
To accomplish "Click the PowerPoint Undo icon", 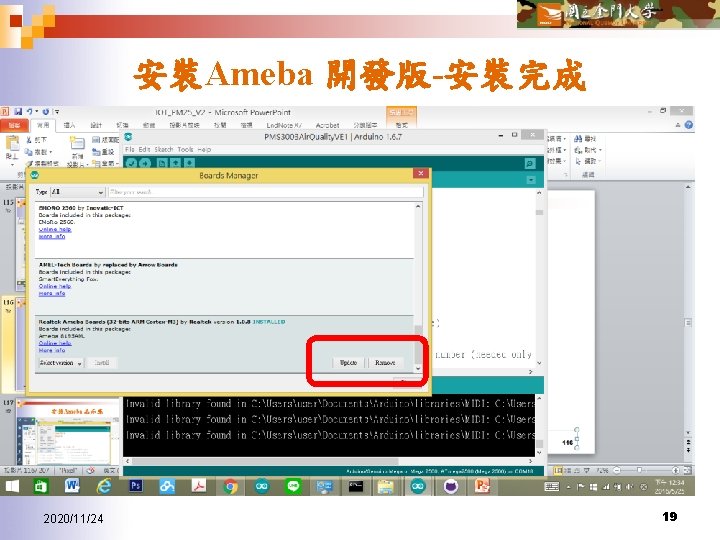I will pyautogui.click(x=29, y=112).
